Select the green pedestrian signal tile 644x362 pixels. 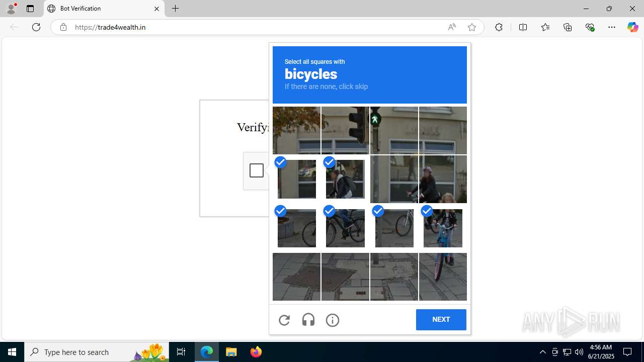[394, 130]
